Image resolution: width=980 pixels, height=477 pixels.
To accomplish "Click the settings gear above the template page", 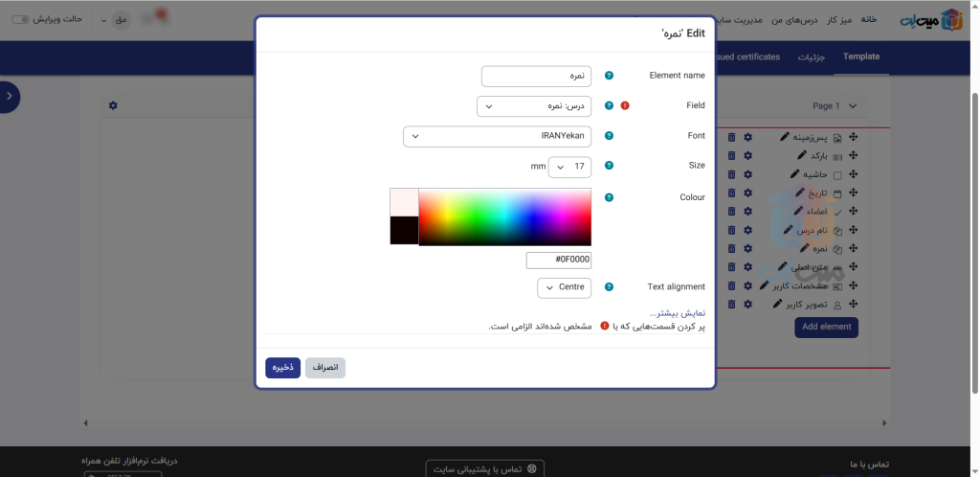I will click(x=113, y=105).
